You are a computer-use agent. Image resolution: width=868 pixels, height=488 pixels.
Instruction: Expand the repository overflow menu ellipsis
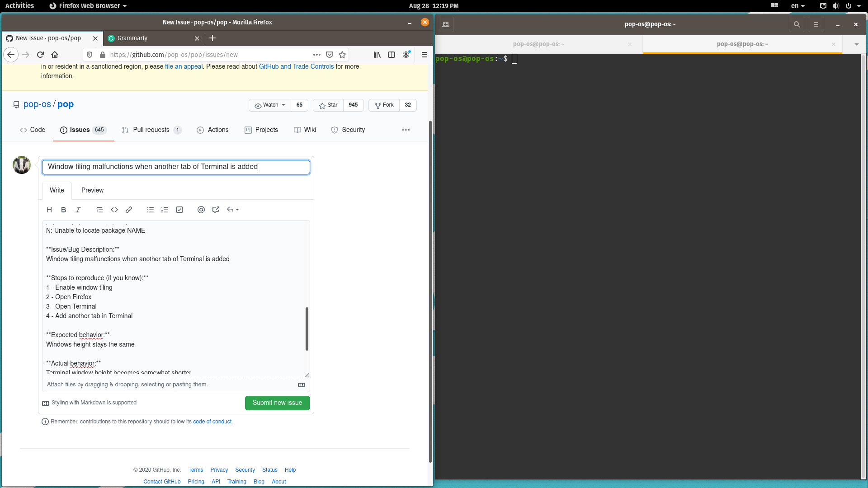pyautogui.click(x=406, y=130)
